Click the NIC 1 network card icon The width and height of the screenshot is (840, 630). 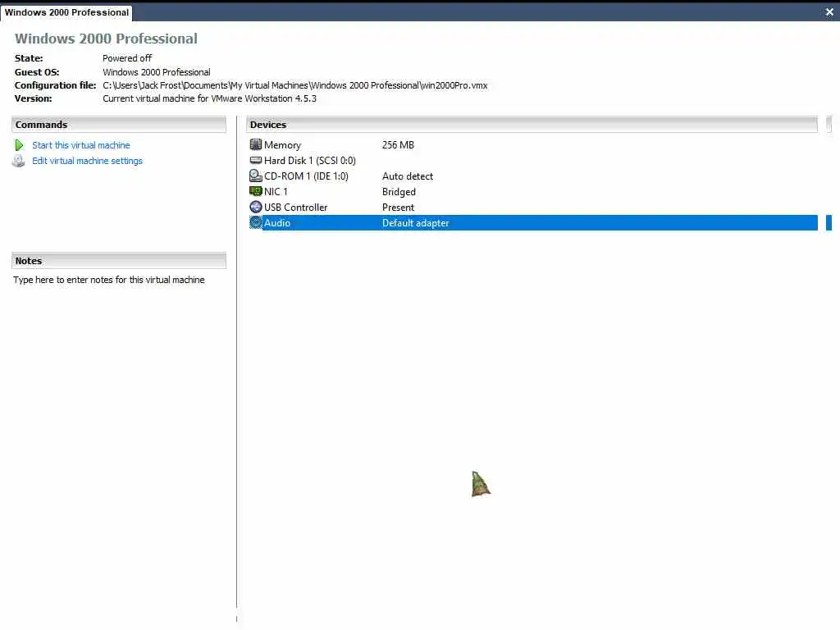(256, 191)
